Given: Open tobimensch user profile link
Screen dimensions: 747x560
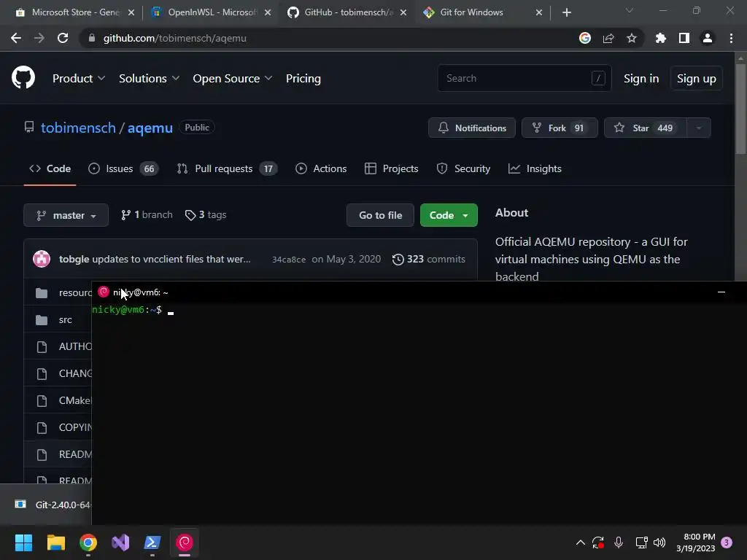Looking at the screenshot, I should [78, 128].
